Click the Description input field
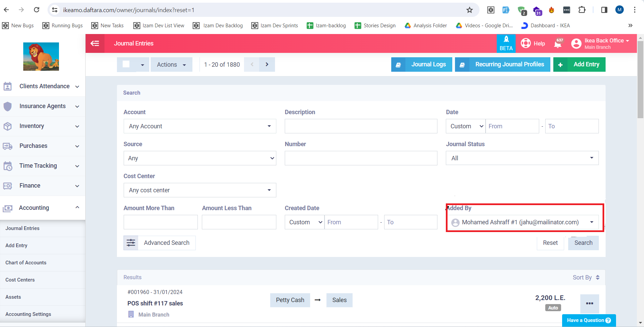The image size is (644, 327). pyautogui.click(x=361, y=126)
